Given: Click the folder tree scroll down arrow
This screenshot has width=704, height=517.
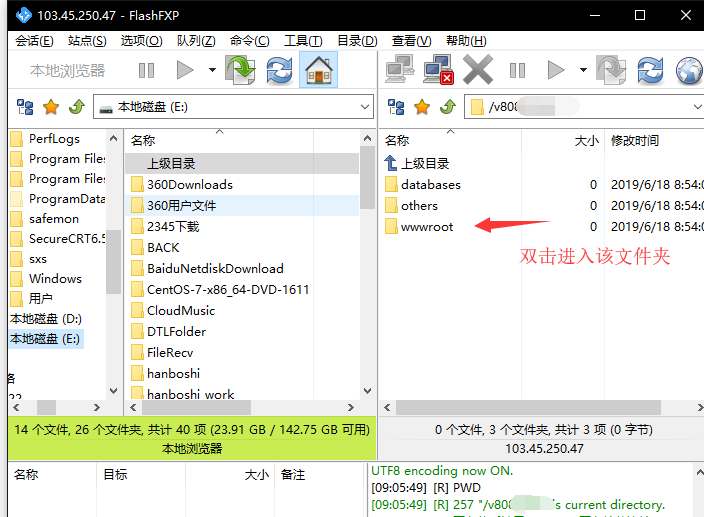Looking at the screenshot, I should pyautogui.click(x=113, y=391).
